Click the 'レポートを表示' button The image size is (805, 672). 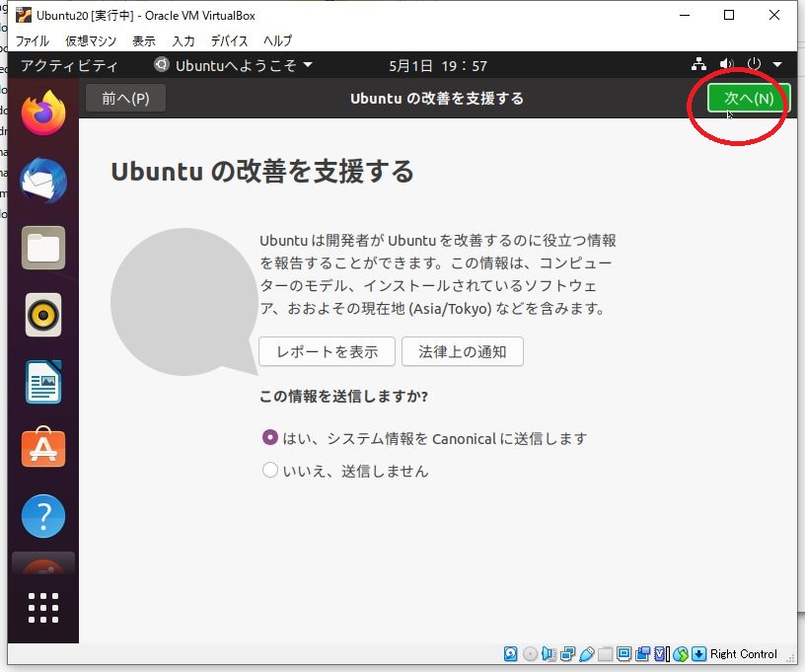point(328,351)
